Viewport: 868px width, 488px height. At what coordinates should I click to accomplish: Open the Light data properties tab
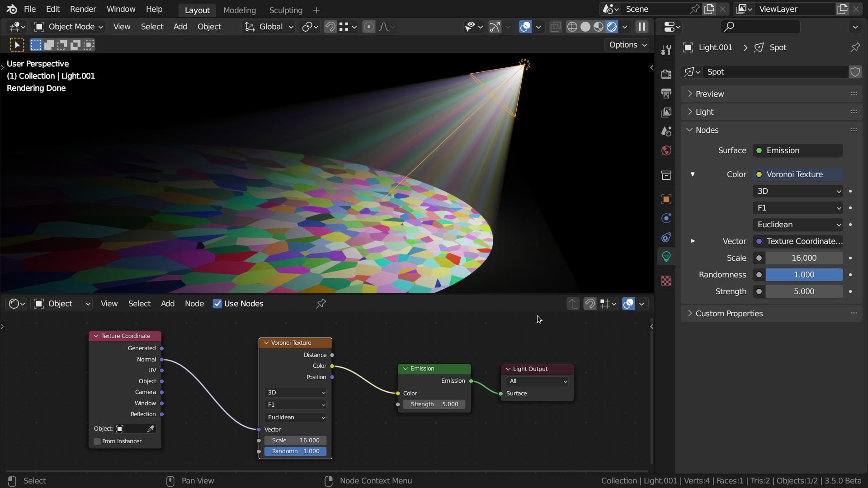point(666,257)
